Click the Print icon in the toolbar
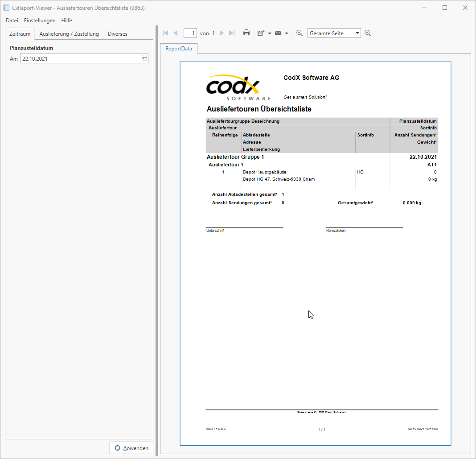 pos(246,33)
